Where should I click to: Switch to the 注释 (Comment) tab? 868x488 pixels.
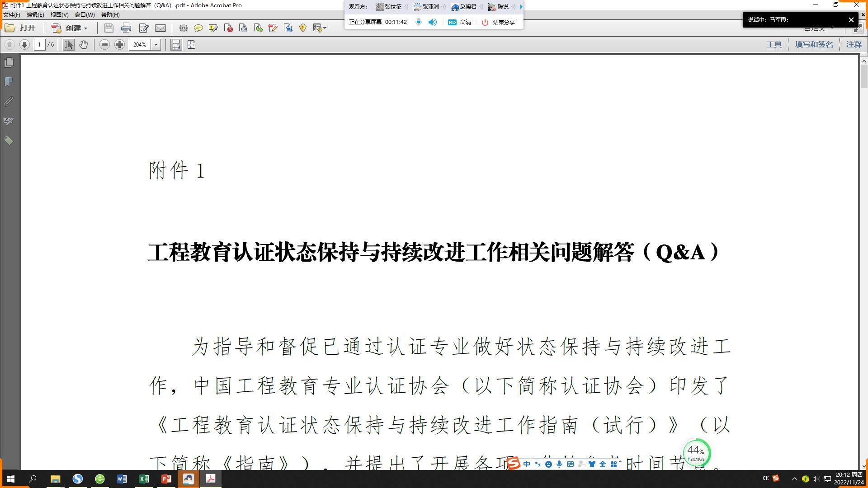(854, 44)
